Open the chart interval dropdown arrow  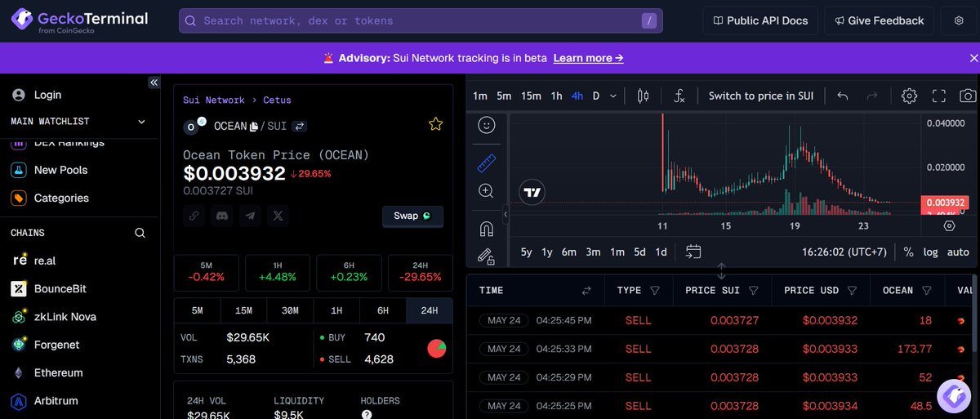pos(613,96)
